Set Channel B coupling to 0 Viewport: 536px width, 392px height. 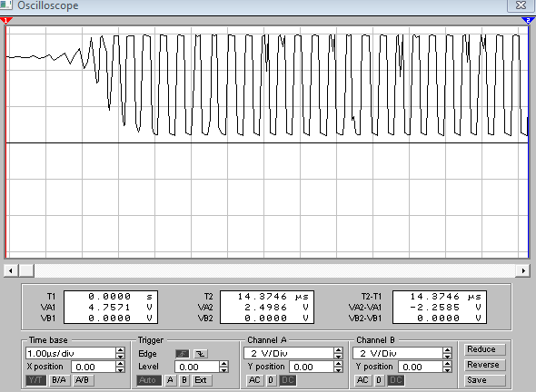pyautogui.click(x=379, y=380)
